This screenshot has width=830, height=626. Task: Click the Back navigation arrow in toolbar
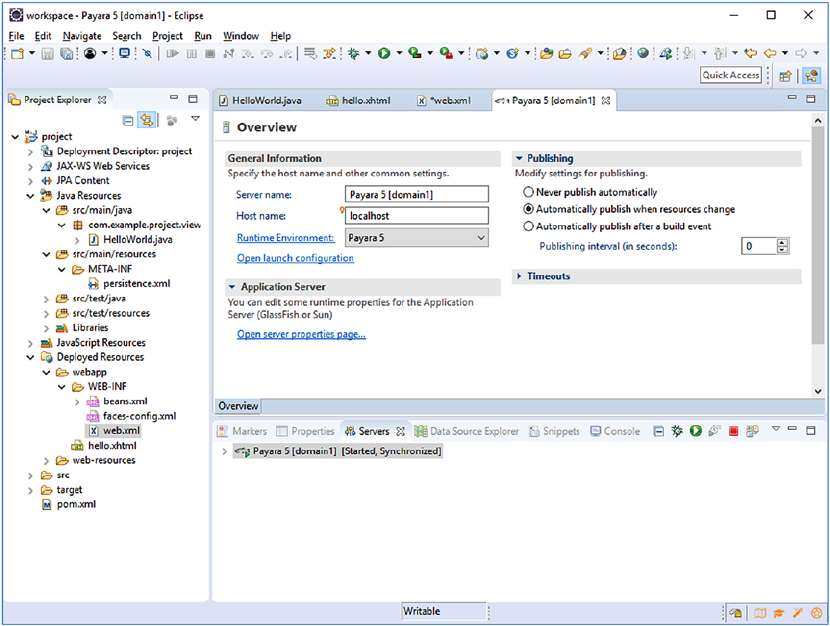[x=770, y=53]
